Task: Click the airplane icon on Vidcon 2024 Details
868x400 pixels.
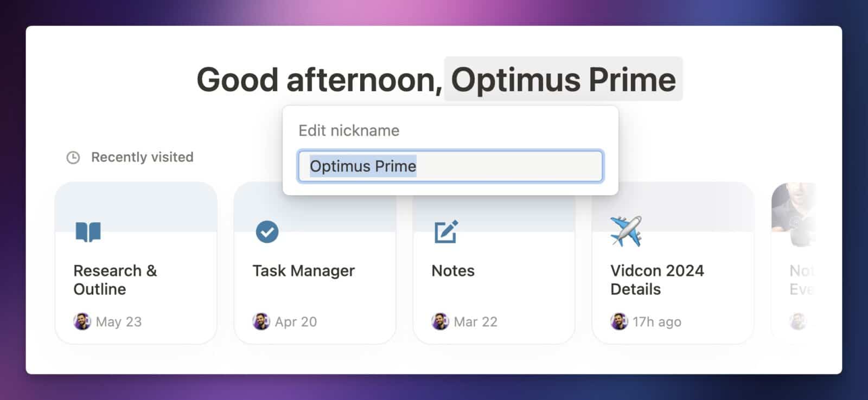Action: coord(626,231)
